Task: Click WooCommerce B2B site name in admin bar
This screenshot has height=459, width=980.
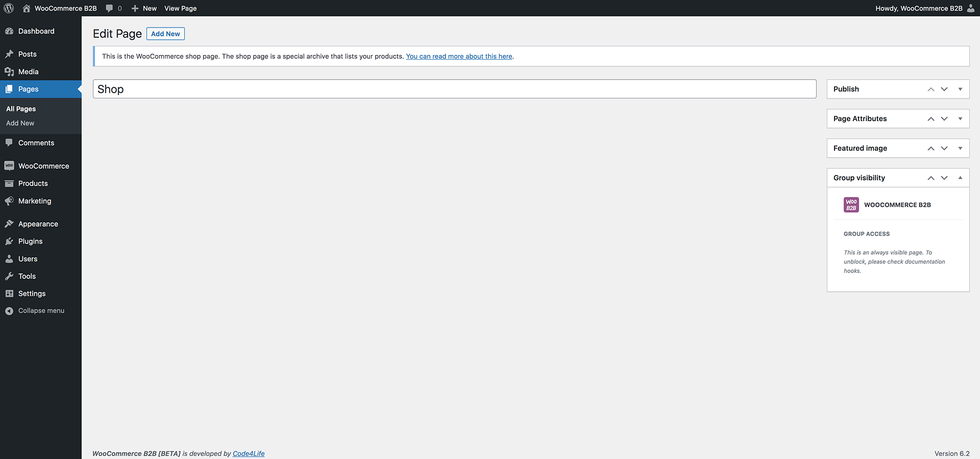Action: 66,8
